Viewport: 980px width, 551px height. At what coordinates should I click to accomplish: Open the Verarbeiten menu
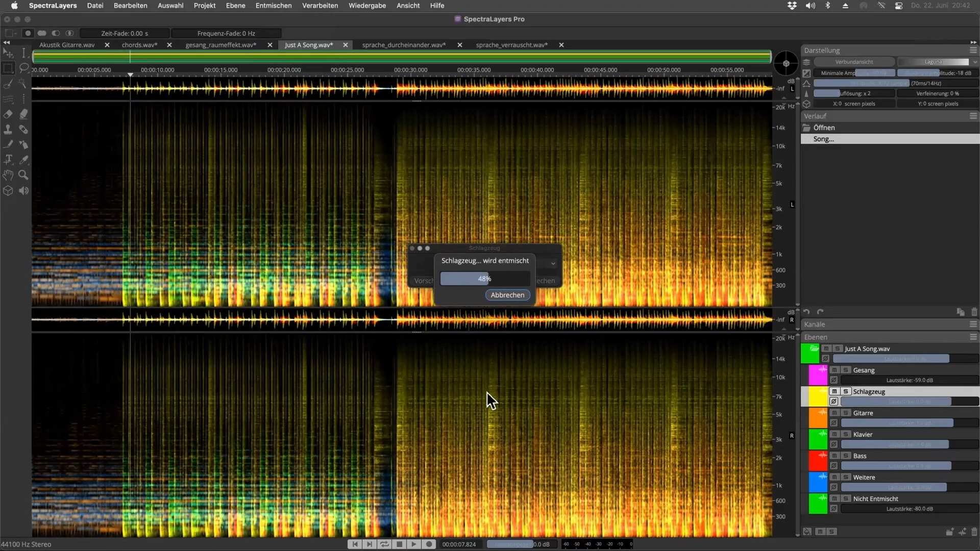(320, 6)
